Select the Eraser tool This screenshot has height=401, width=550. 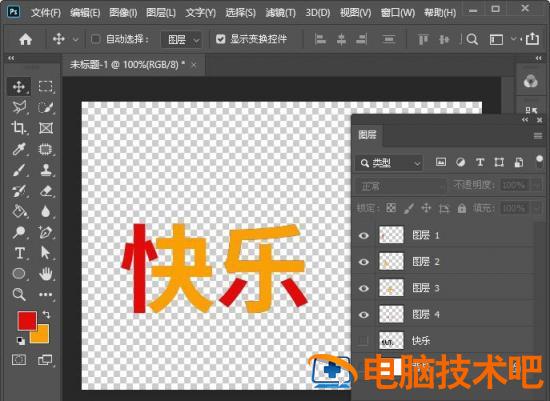pos(46,191)
